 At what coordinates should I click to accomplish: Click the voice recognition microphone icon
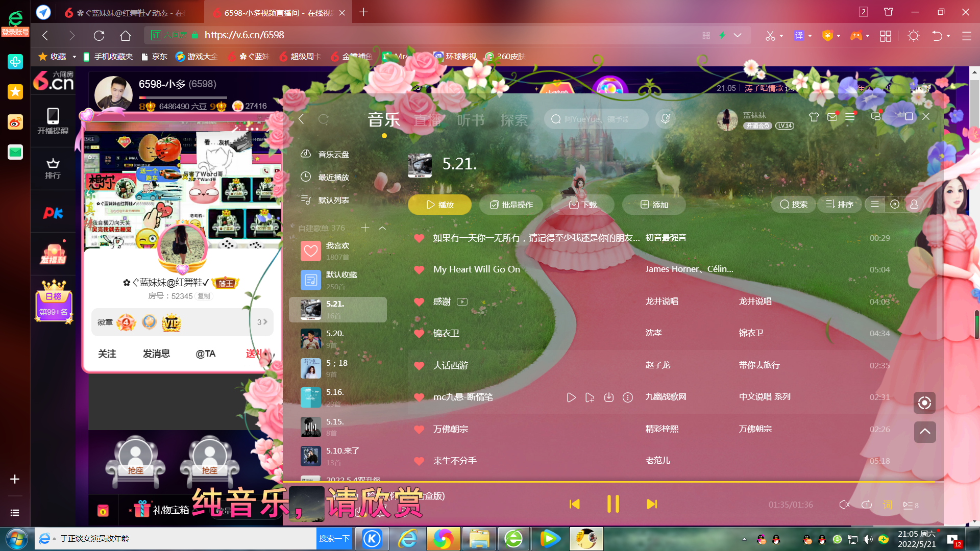point(666,119)
